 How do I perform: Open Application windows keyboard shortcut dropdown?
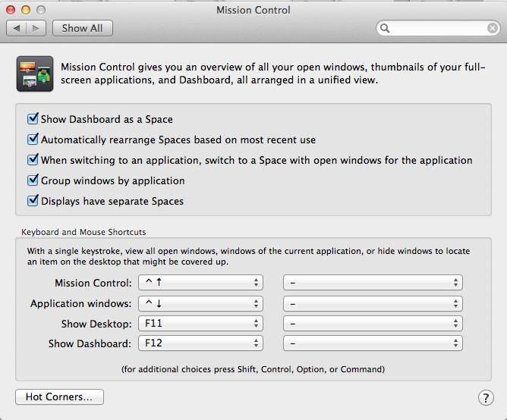(200, 304)
